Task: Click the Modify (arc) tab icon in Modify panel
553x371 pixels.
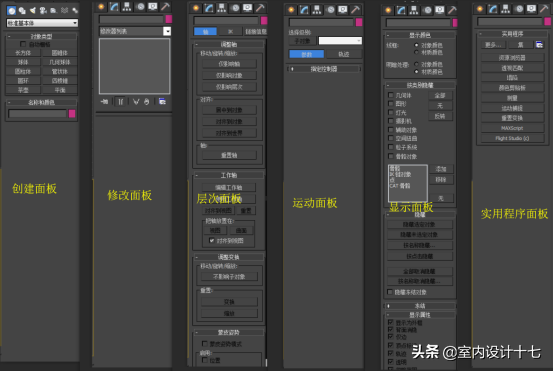Action: (x=114, y=7)
